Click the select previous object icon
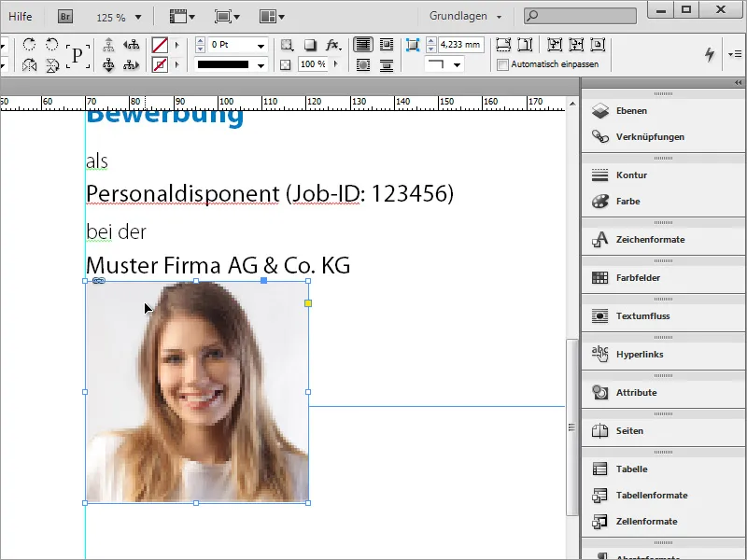This screenshot has width=747, height=560. point(131,45)
